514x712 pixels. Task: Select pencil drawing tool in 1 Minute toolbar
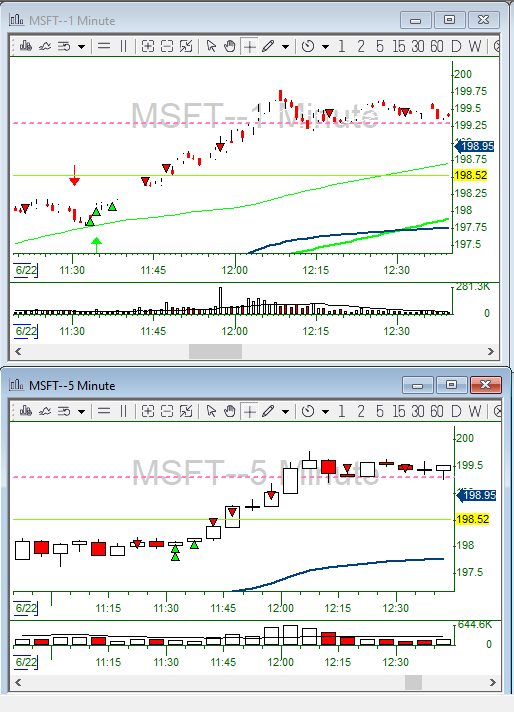268,46
